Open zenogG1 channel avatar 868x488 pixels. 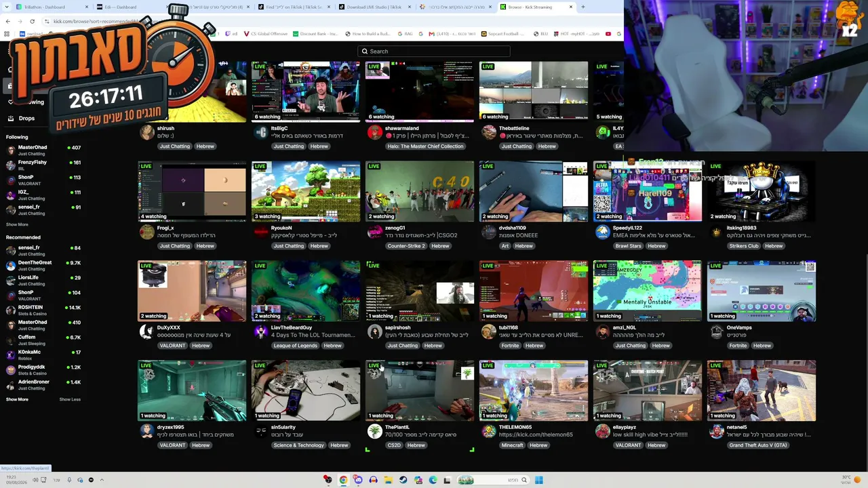coord(374,232)
